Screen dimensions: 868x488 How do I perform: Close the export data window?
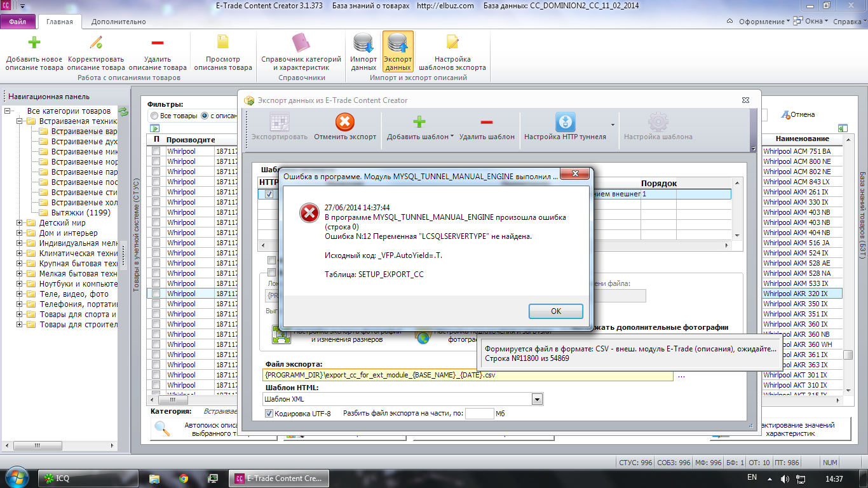[x=745, y=100]
